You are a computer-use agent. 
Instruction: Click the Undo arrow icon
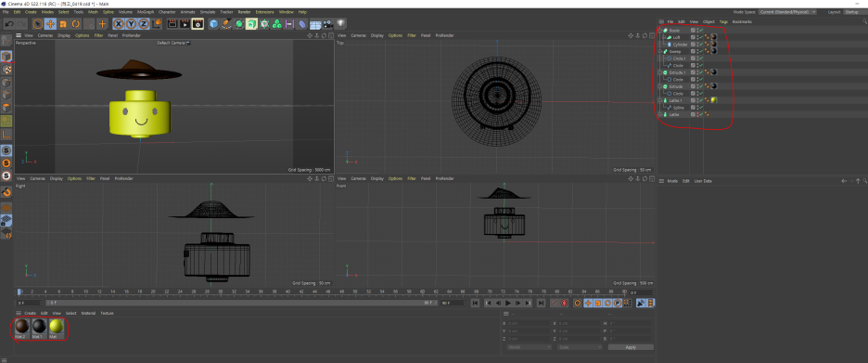point(9,24)
